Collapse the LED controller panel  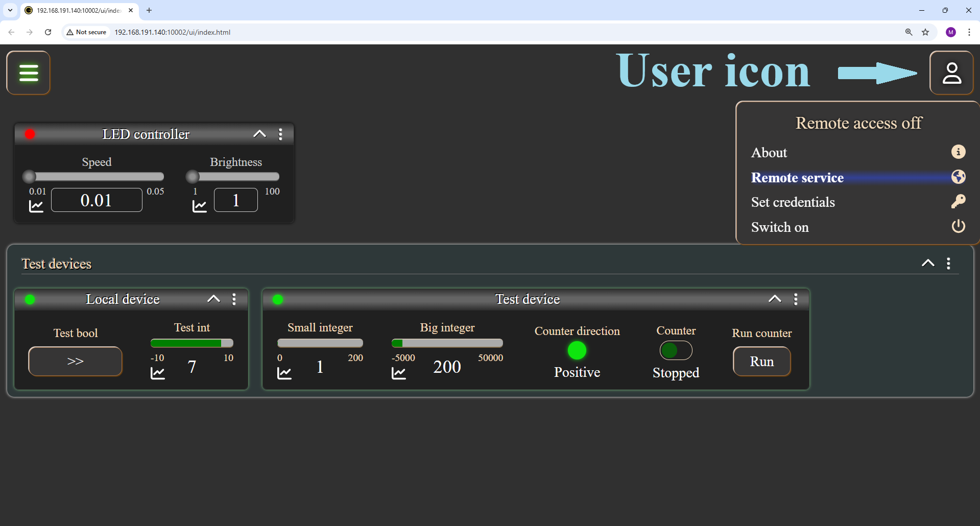coord(259,134)
